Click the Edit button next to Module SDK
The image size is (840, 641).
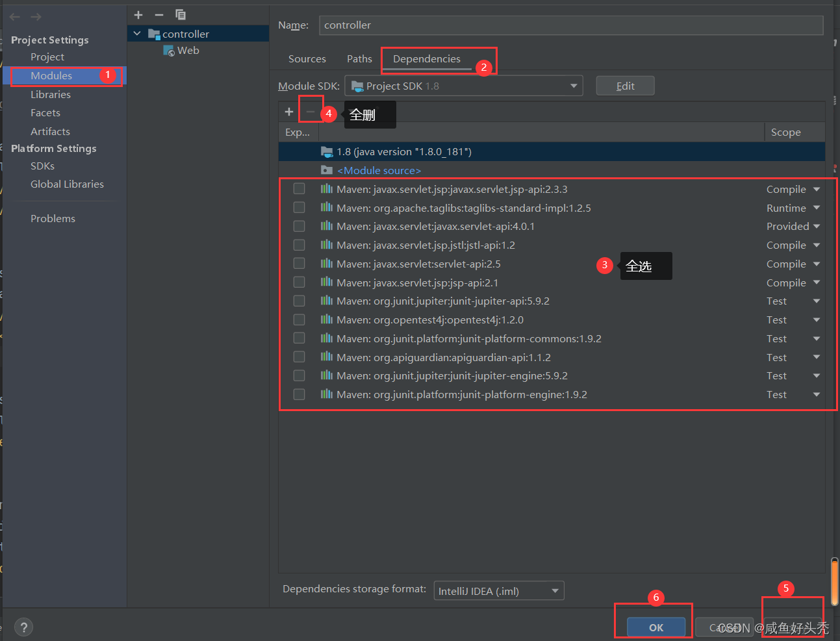point(624,85)
